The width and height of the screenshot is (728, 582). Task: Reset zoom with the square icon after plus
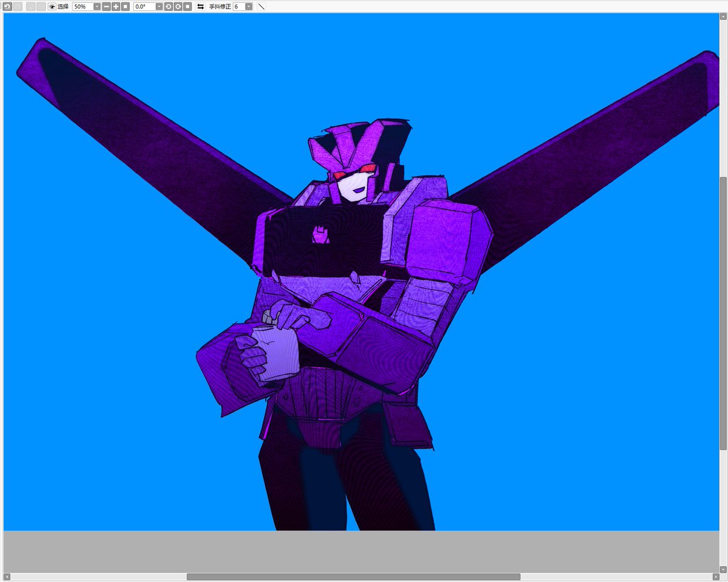(x=125, y=6)
